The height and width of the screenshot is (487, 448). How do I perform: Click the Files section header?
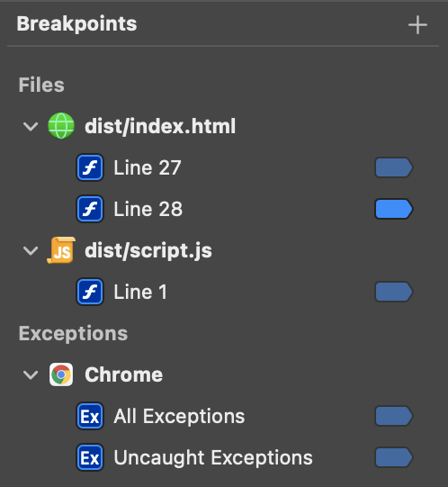[41, 85]
